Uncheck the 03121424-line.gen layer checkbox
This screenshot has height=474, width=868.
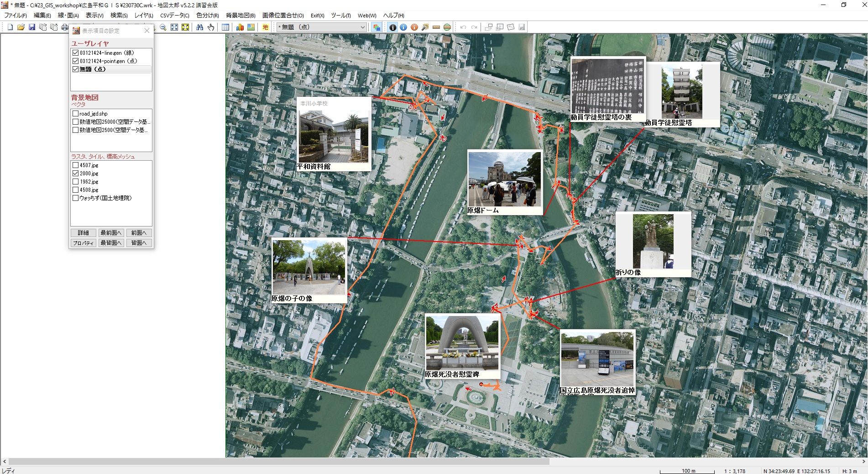(x=76, y=53)
